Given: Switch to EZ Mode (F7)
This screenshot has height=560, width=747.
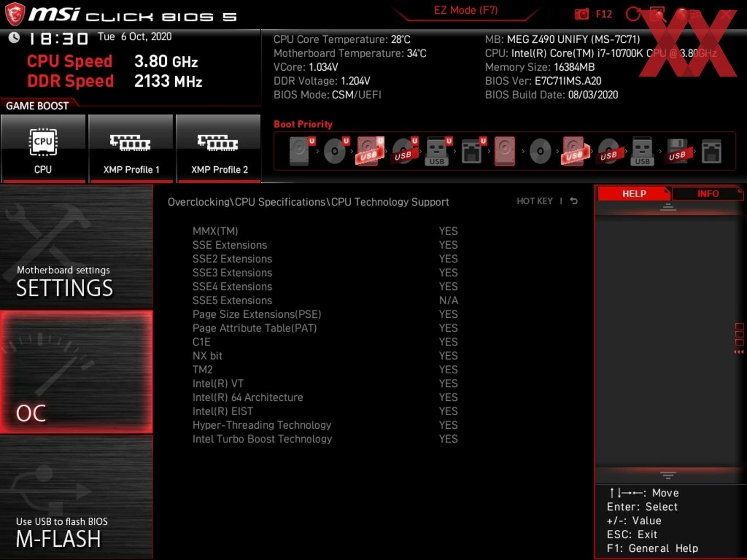Looking at the screenshot, I should point(466,10).
